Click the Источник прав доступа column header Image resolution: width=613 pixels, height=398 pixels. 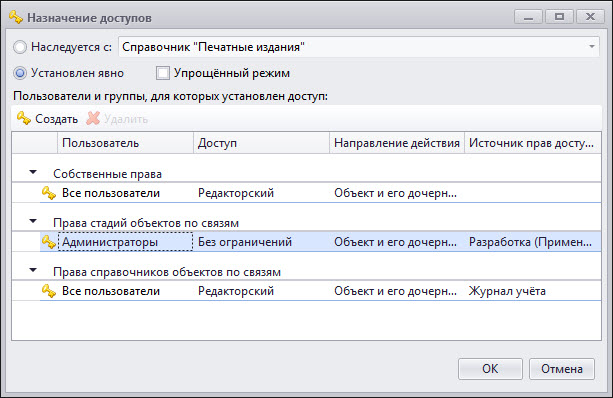[533, 143]
